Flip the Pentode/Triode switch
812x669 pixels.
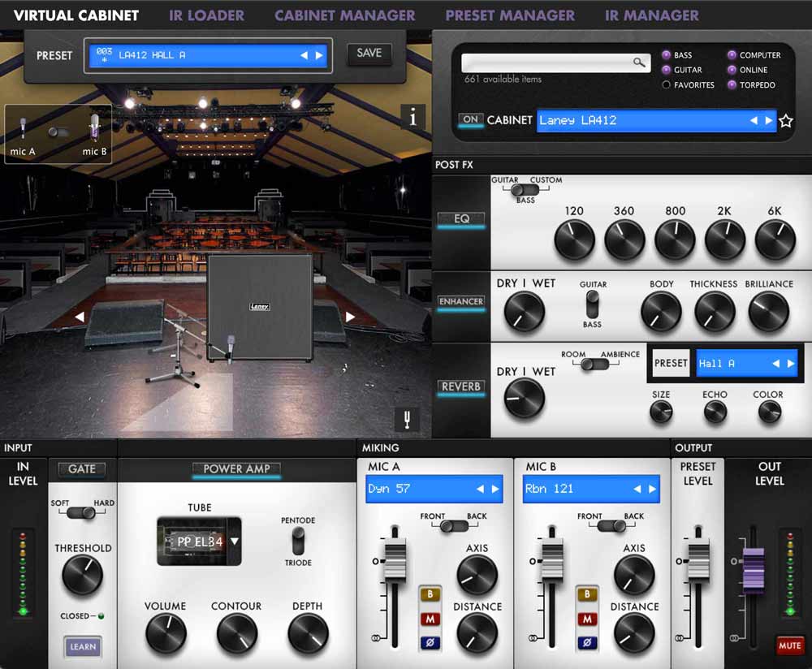[x=298, y=541]
